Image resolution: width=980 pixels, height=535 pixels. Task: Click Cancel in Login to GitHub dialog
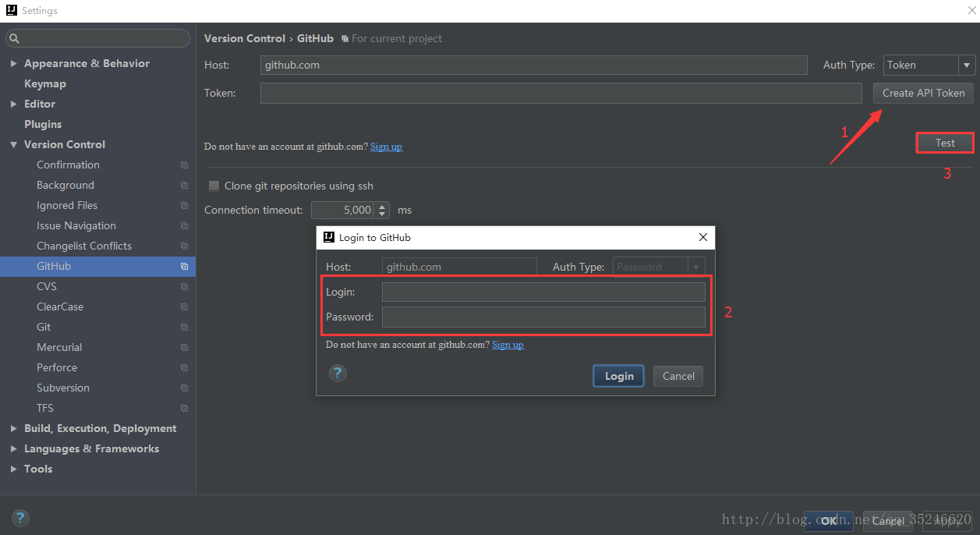tap(678, 376)
